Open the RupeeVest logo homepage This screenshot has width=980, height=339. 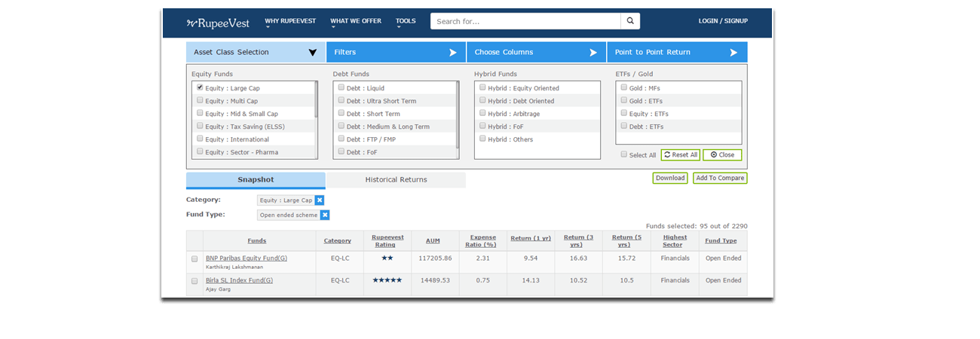tap(218, 23)
